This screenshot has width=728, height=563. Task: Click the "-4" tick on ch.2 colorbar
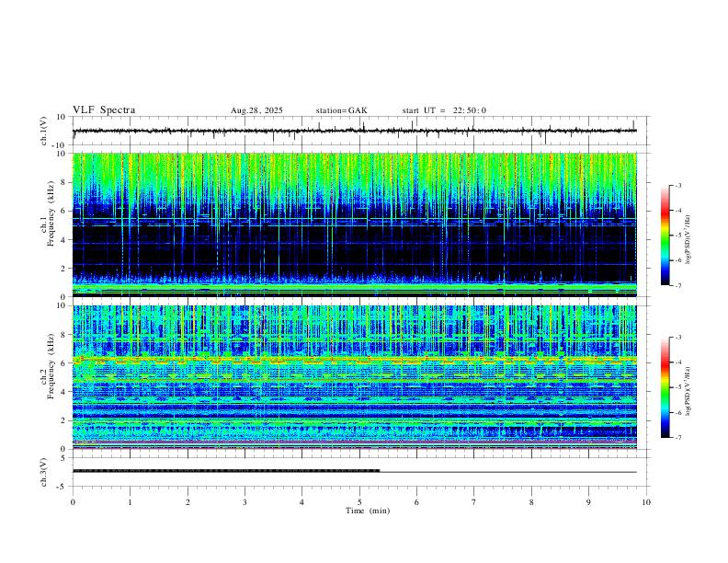point(677,362)
